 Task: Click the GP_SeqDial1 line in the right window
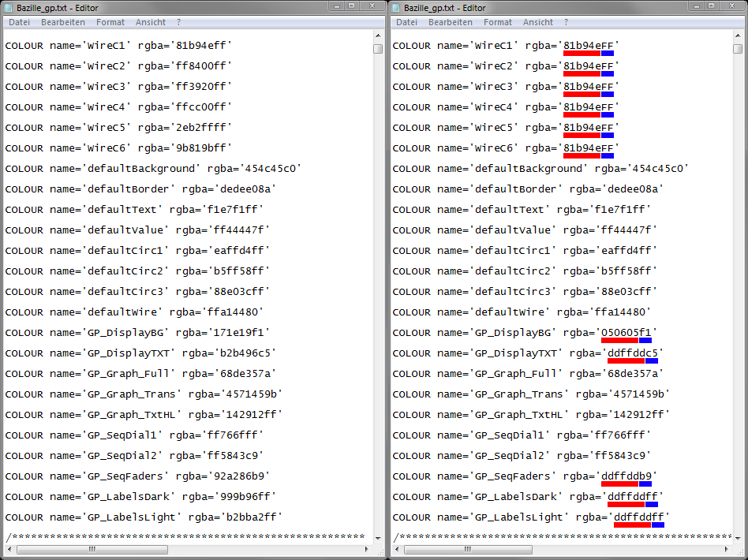(x=522, y=435)
